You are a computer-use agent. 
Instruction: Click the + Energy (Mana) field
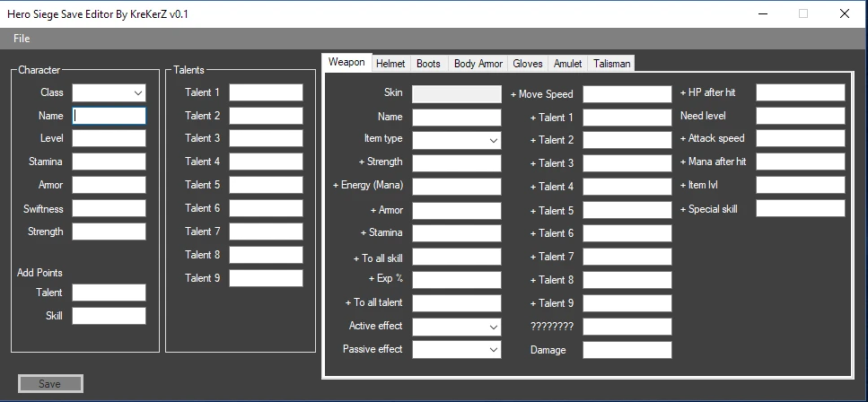(x=457, y=187)
